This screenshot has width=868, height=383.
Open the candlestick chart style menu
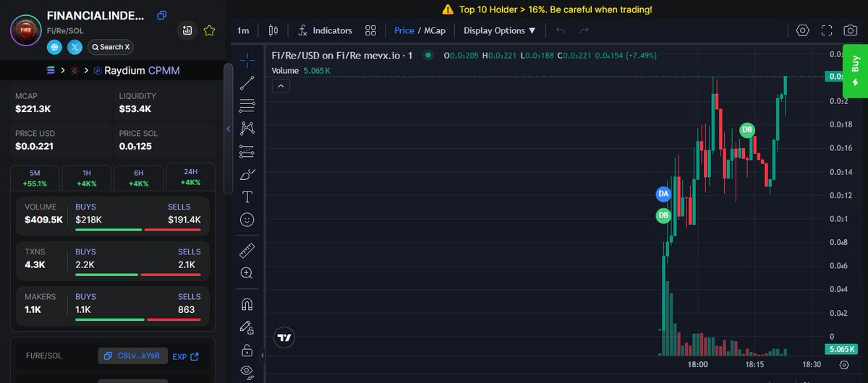273,30
